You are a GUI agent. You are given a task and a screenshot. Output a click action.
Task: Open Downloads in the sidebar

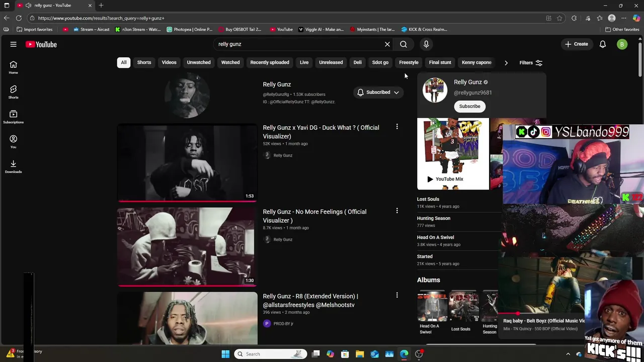(14, 166)
